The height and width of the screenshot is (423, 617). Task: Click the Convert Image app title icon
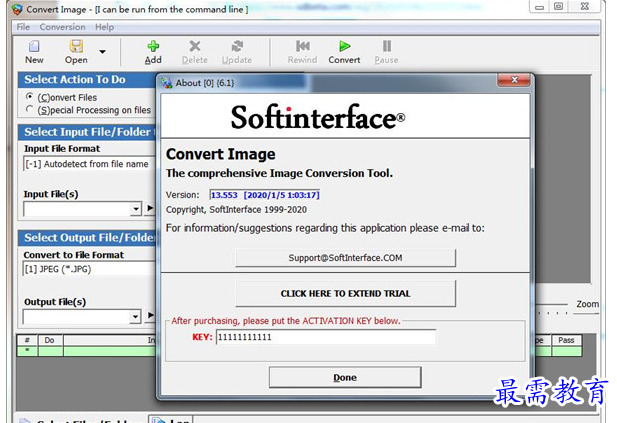pos(17,9)
